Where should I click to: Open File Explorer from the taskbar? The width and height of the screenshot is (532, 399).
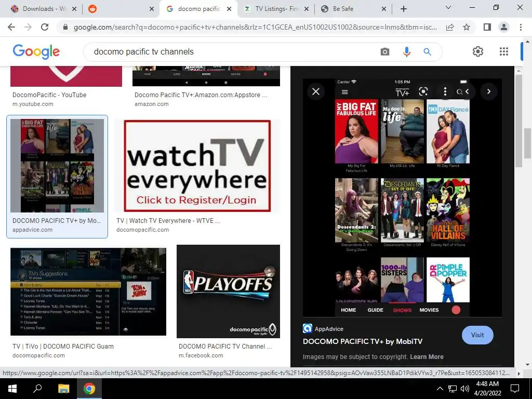[x=63, y=389]
